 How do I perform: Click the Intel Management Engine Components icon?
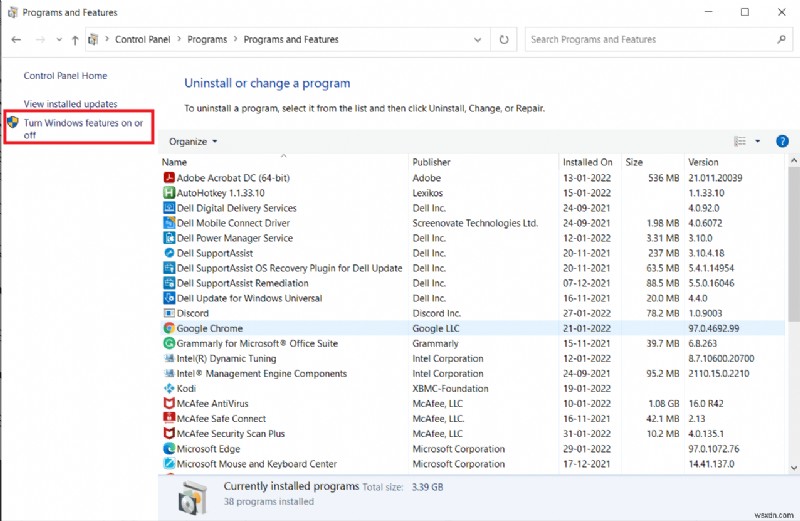point(169,374)
